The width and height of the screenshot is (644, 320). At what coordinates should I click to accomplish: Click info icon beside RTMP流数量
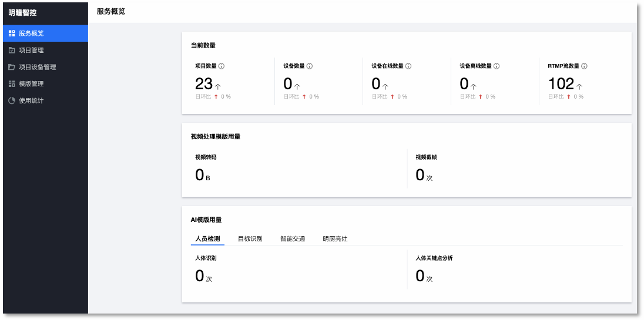[x=585, y=66]
